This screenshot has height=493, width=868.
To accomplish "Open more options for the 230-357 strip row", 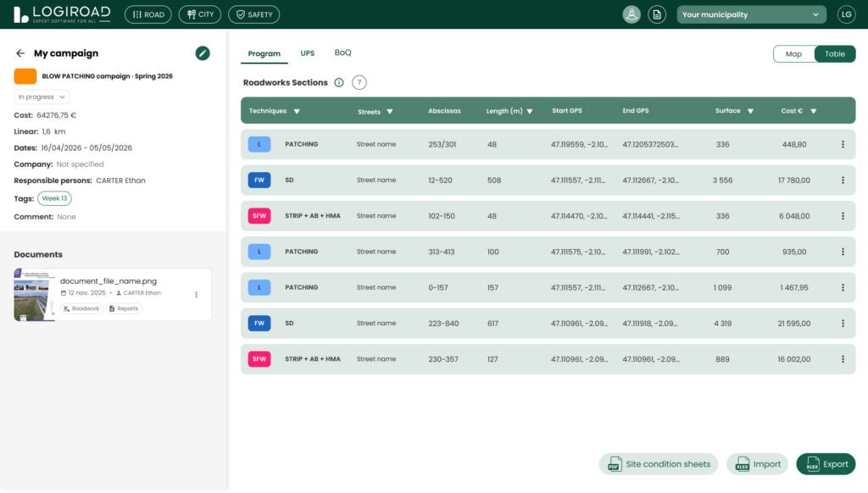I will pos(843,359).
